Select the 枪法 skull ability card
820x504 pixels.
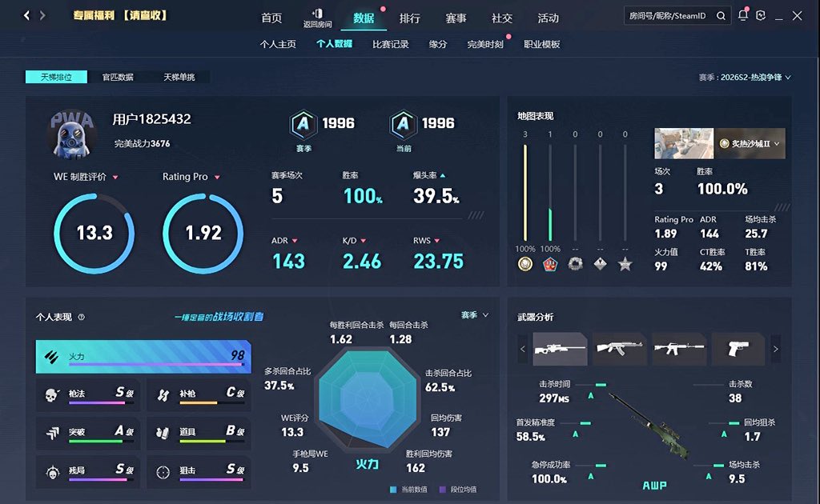pyautogui.click(x=88, y=395)
